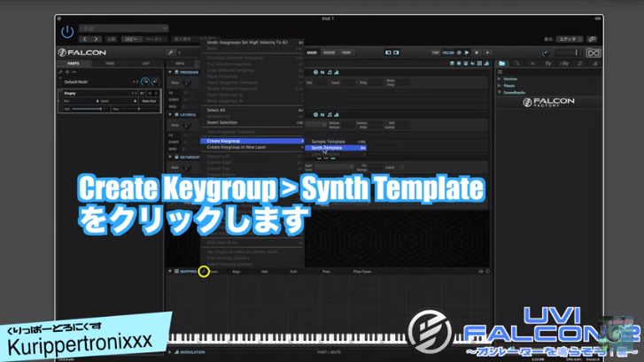Screen dimensions: 644x362
Task: Collapse the KEYGROUP section
Action: pos(170,158)
